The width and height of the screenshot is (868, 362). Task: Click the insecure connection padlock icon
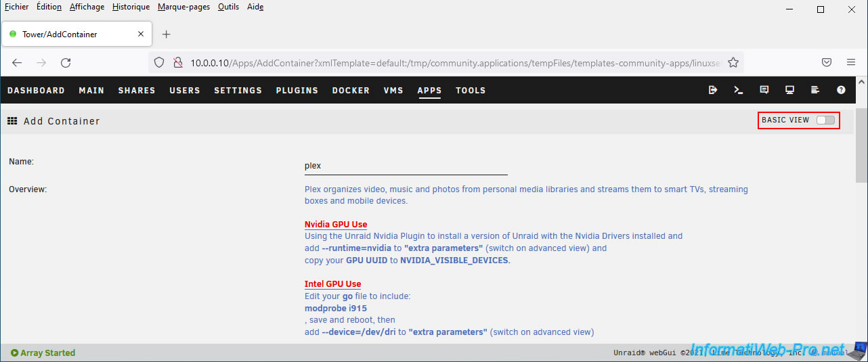click(x=177, y=62)
